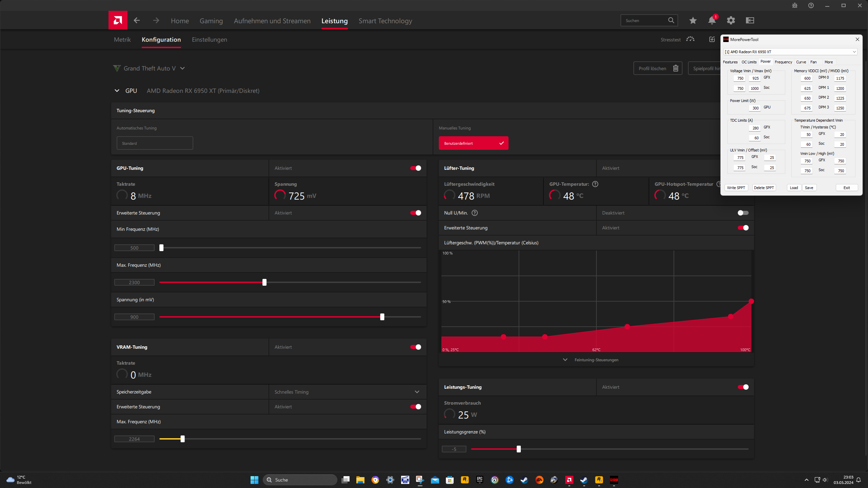Click GPU-Temperatur help question mark icon

pos(595,184)
